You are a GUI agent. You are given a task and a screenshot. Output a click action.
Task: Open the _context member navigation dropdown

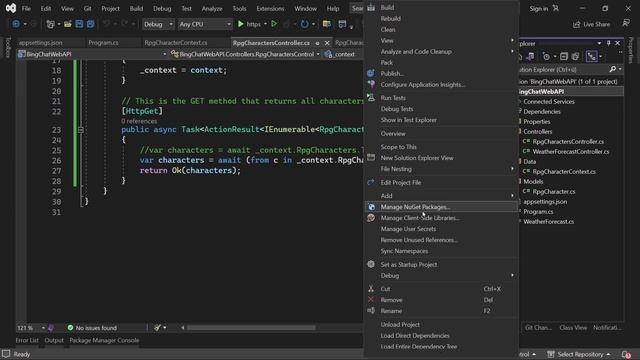click(343, 54)
